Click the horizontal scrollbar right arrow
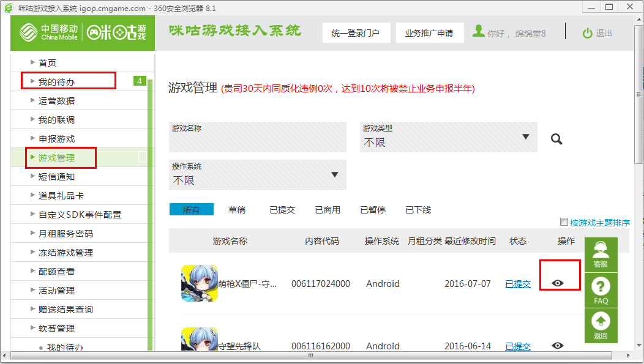This screenshot has width=644, height=364. click(629, 355)
